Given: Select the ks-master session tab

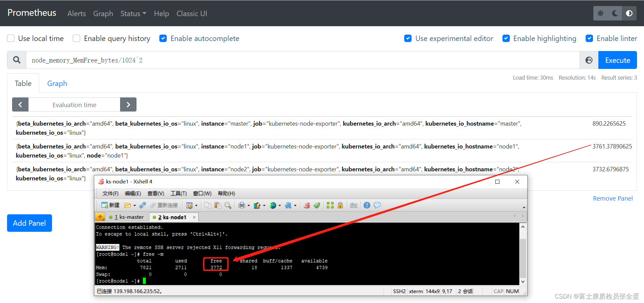Looking at the screenshot, I should pos(128,217).
